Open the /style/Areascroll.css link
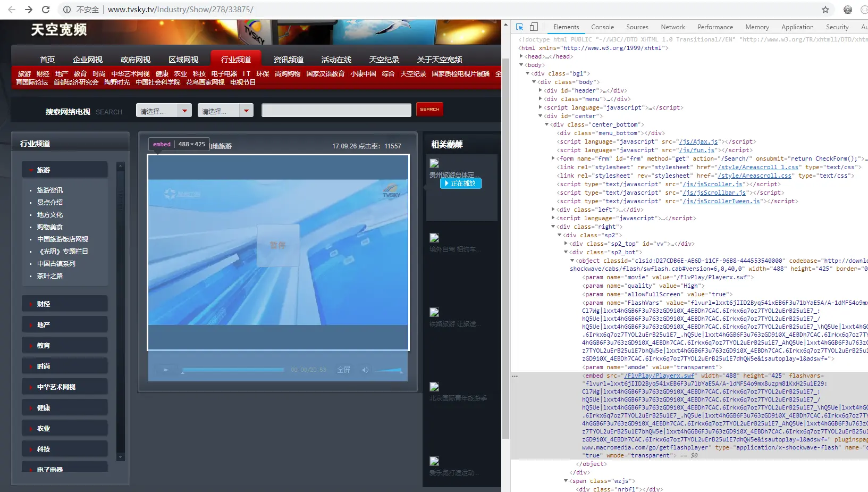Viewport: 868px width, 492px height. pos(755,176)
